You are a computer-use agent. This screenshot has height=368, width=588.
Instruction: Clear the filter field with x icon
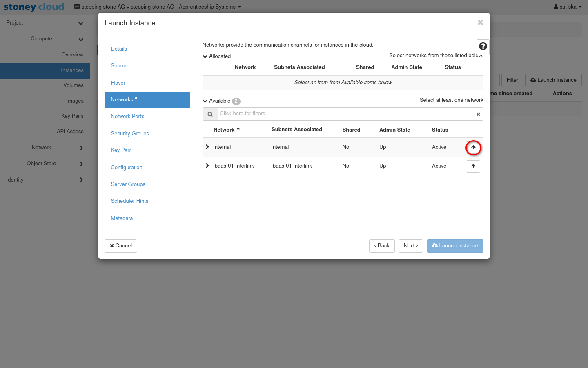pyautogui.click(x=478, y=114)
